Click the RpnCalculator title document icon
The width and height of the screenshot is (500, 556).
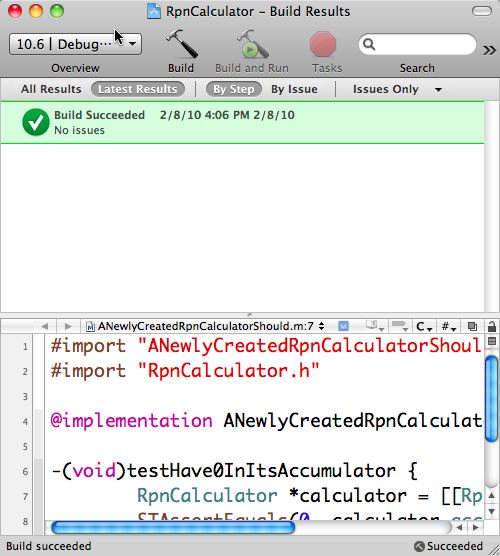(x=154, y=11)
